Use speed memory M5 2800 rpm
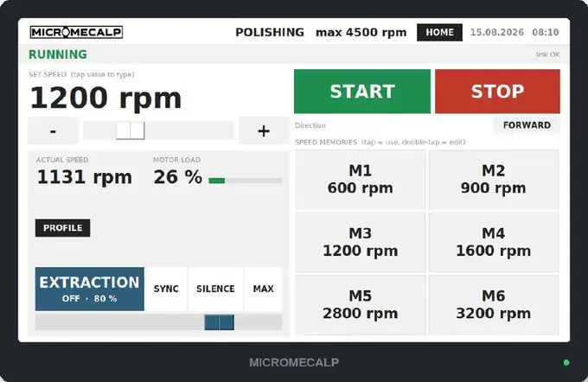The image size is (588, 382). click(360, 305)
